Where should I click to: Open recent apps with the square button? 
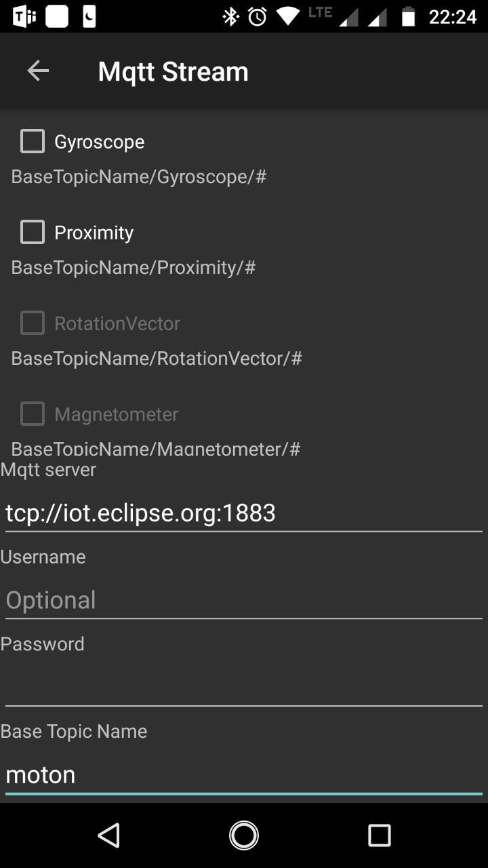[380, 835]
